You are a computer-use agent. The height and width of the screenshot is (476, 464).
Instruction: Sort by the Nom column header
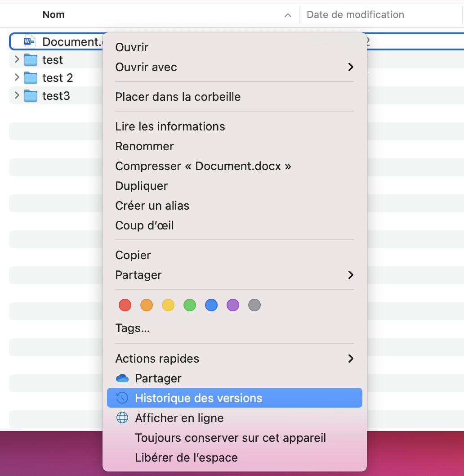coord(54,15)
